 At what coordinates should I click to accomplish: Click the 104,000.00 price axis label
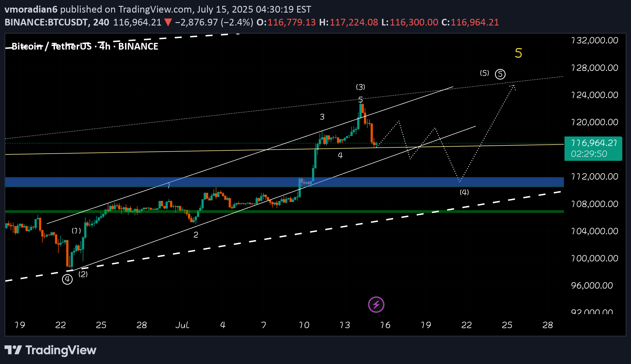[595, 231]
